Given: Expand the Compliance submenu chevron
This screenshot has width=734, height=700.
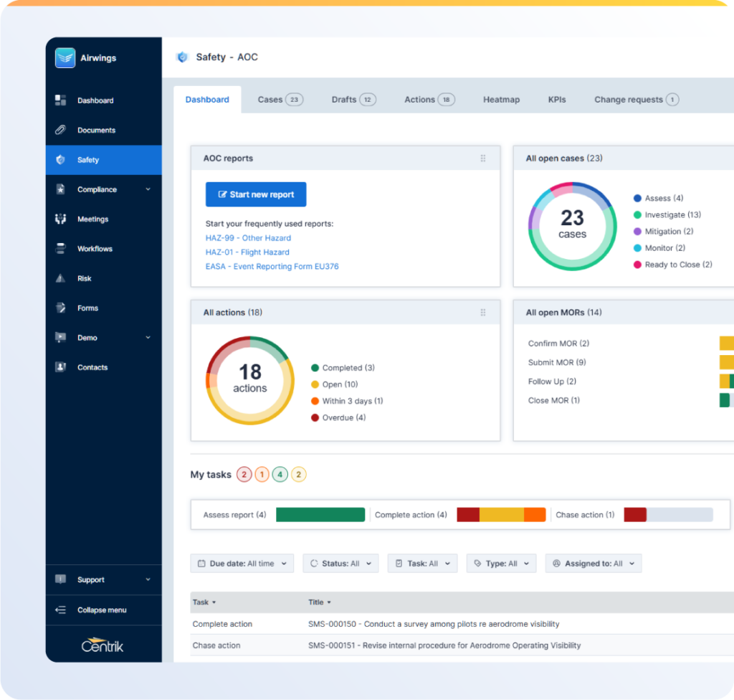Looking at the screenshot, I should click(x=148, y=189).
